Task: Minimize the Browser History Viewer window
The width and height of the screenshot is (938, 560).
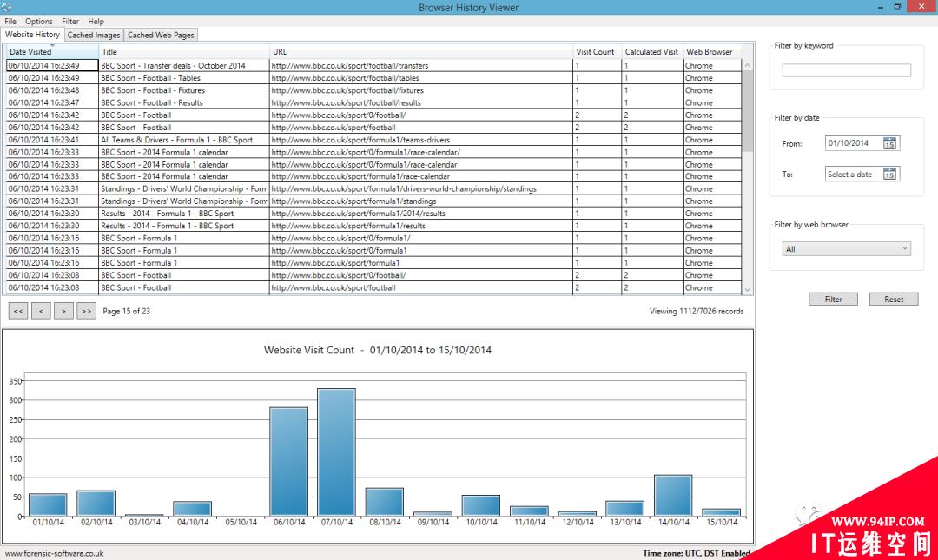Action: 881,7
